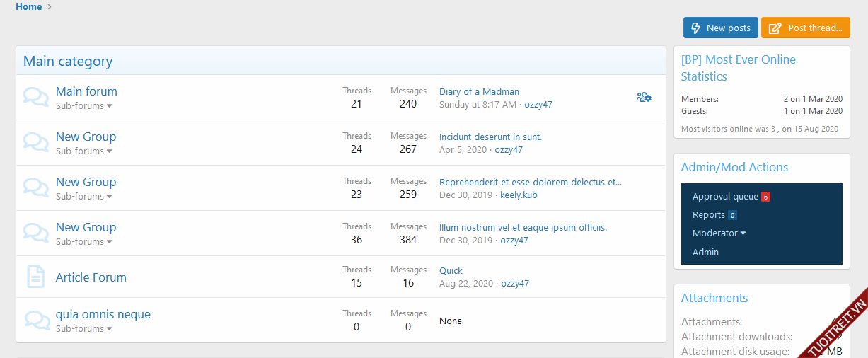
Task: Click the quia omnis neque forum icon
Action: pyautogui.click(x=35, y=320)
